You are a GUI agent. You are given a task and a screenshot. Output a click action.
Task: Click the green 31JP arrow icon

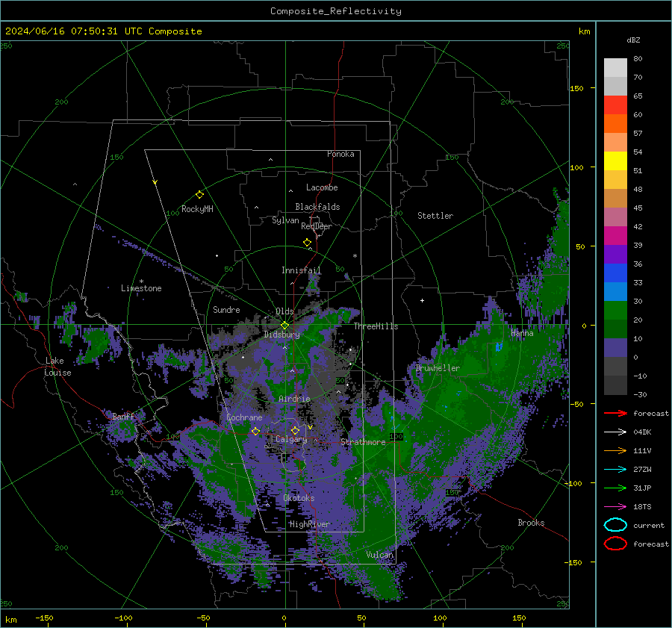615,488
